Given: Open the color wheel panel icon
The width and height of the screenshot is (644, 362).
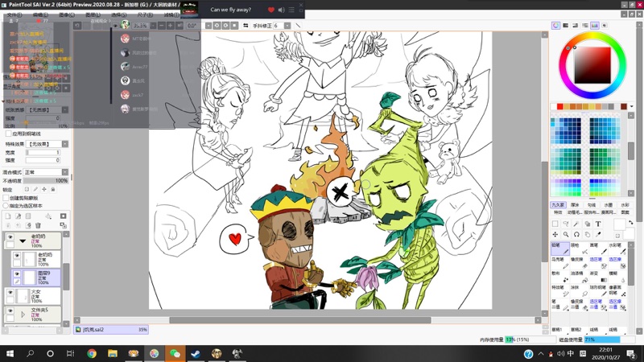Looking at the screenshot, I should (555, 26).
